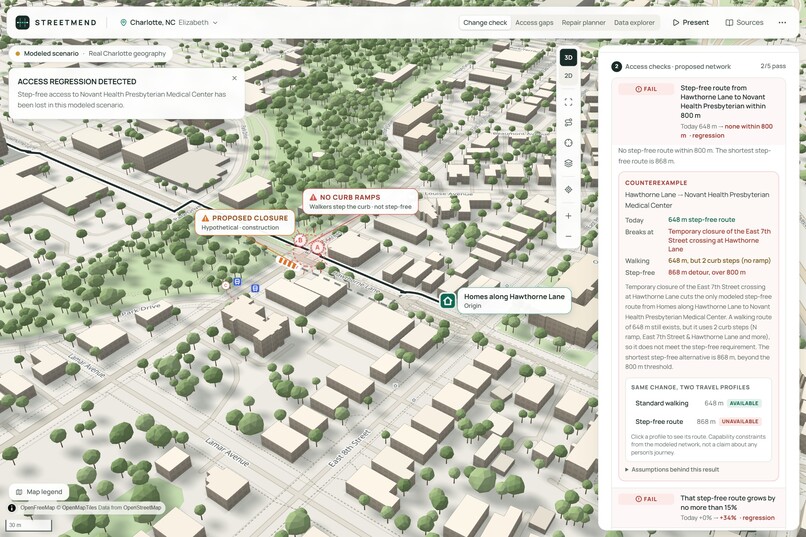Select curb marker B on the map
The width and height of the screenshot is (806, 537).
[301, 240]
